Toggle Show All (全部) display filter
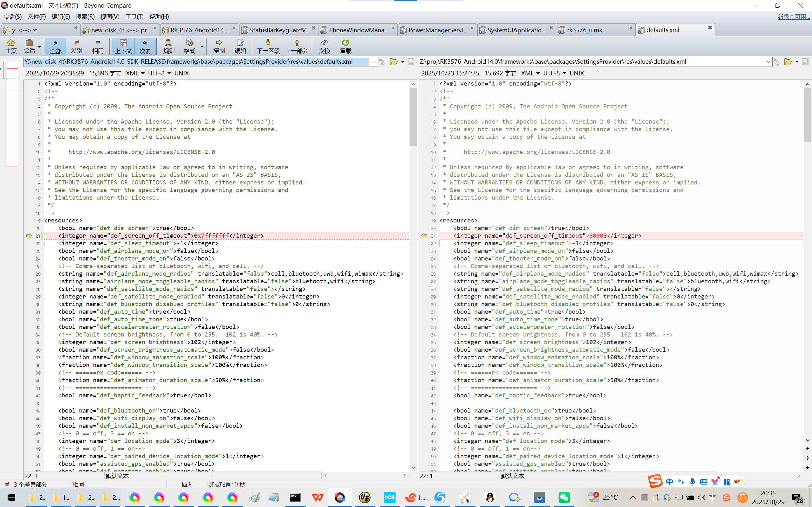 pos(56,46)
